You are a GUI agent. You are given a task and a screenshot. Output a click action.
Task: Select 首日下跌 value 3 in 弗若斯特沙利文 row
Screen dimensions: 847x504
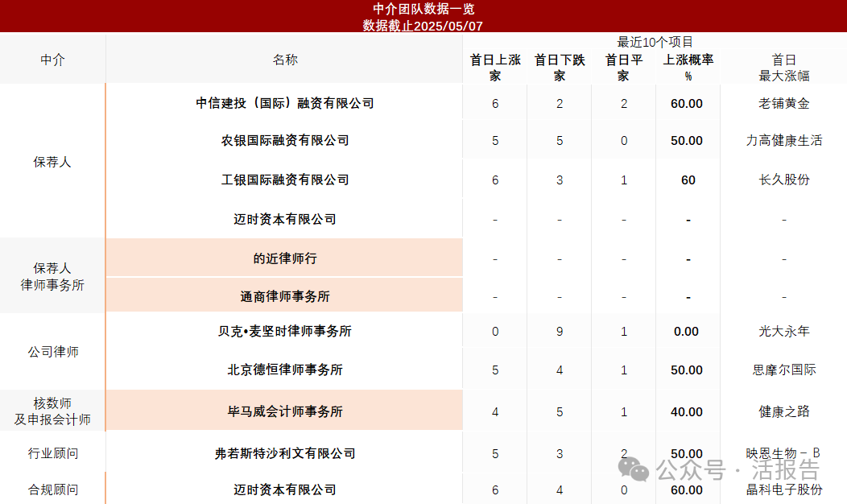click(x=560, y=454)
